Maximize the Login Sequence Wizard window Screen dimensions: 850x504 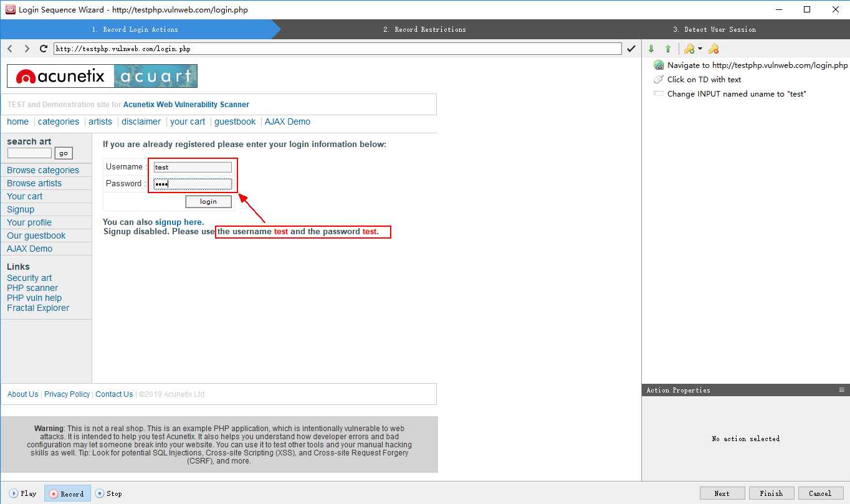807,9
